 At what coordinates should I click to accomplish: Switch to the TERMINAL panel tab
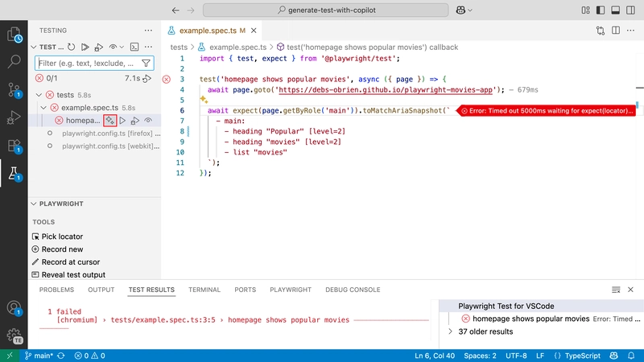click(204, 290)
